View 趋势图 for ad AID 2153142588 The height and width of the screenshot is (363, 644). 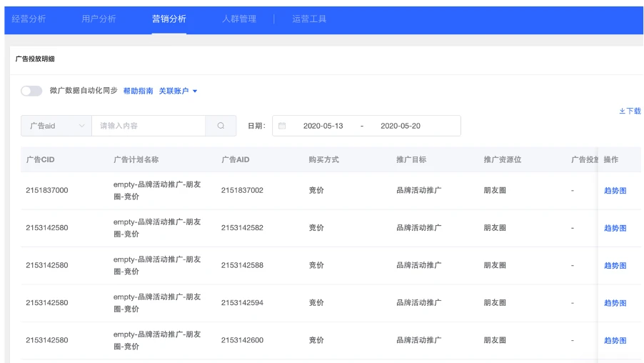click(615, 265)
